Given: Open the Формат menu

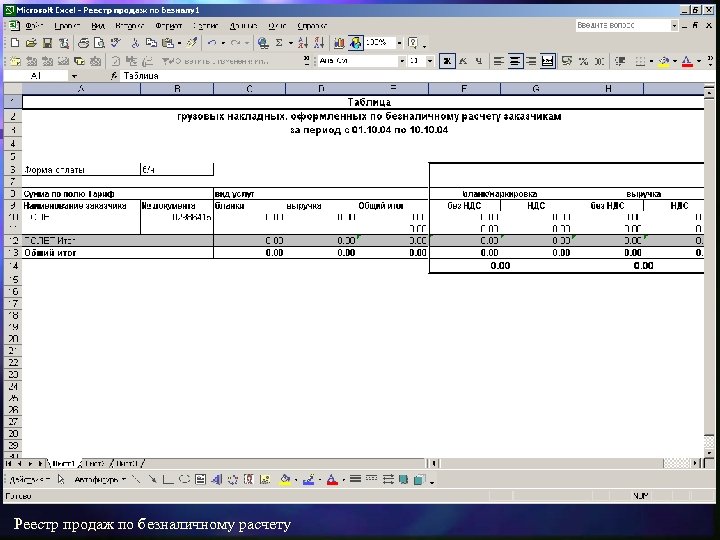Looking at the screenshot, I should (169, 26).
